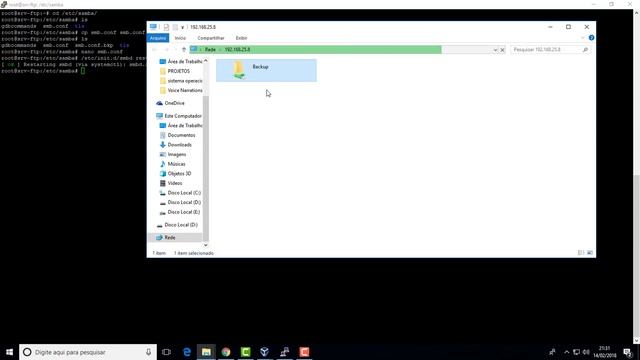Click navigation pane scrollbar up arrow
The image size is (640, 360).
click(205, 60)
